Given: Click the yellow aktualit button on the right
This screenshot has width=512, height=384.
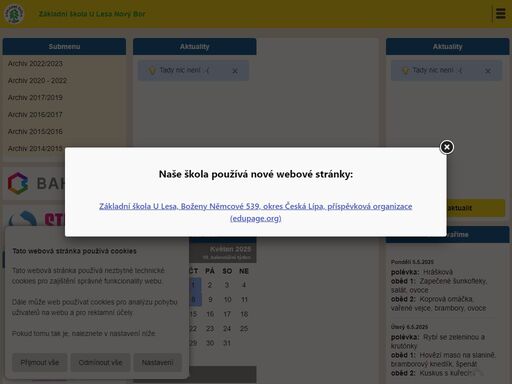Looking at the screenshot, I should 476,208.
